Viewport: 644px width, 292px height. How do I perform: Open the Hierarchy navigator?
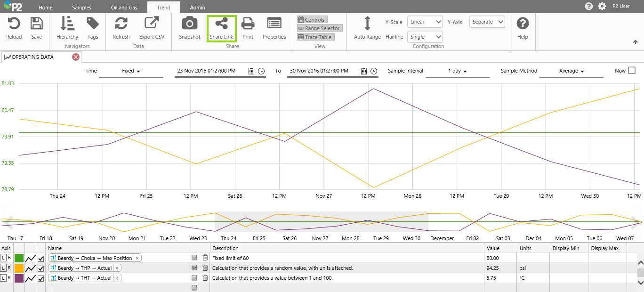click(67, 24)
